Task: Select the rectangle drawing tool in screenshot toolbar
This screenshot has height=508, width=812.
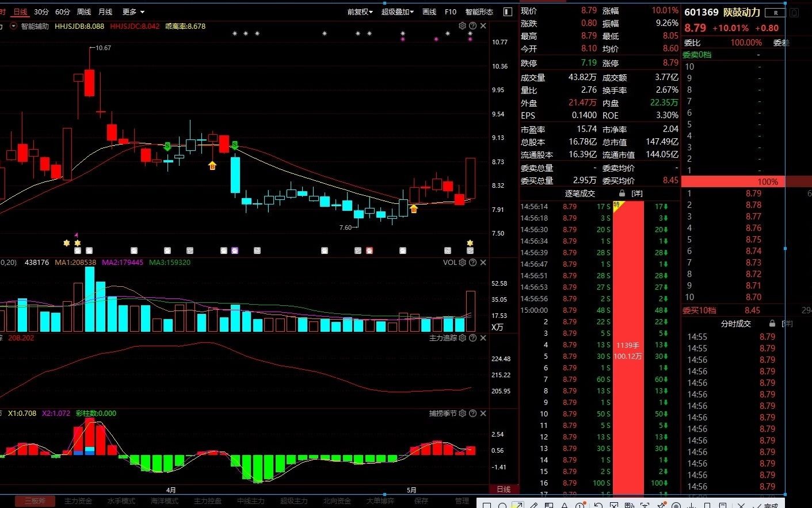Action: [x=487, y=506]
